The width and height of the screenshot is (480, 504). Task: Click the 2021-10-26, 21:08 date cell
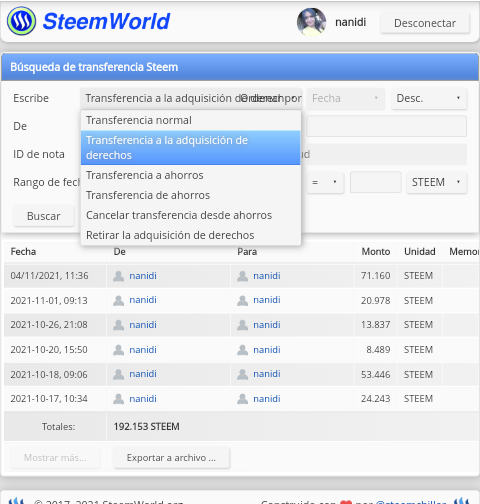[49, 325]
